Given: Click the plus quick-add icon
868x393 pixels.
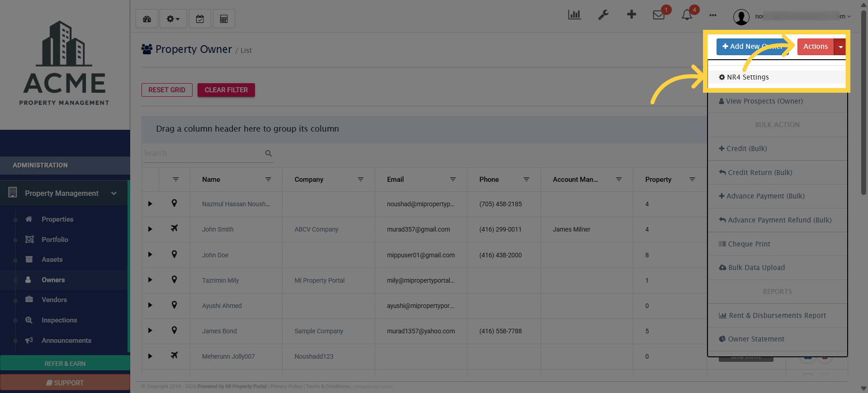Looking at the screenshot, I should pos(632,14).
